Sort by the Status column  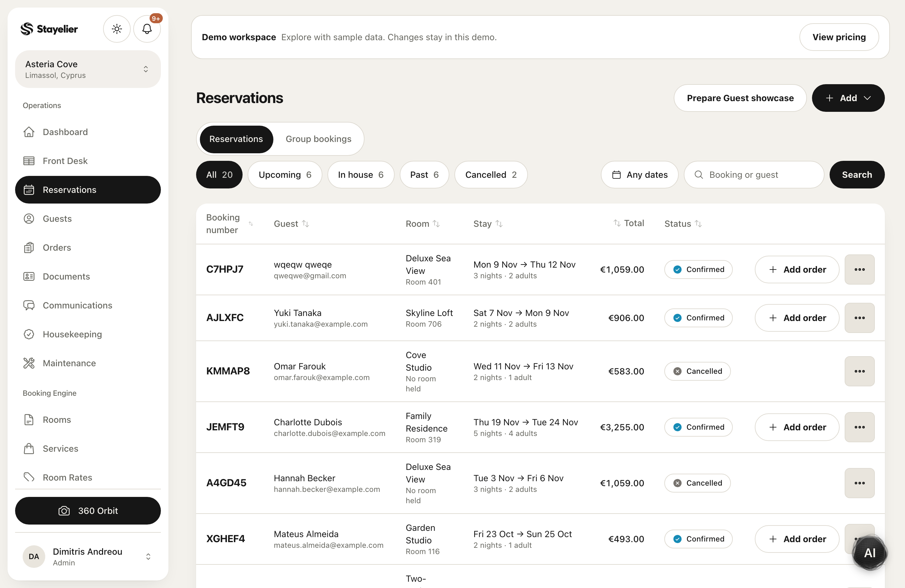pyautogui.click(x=683, y=224)
